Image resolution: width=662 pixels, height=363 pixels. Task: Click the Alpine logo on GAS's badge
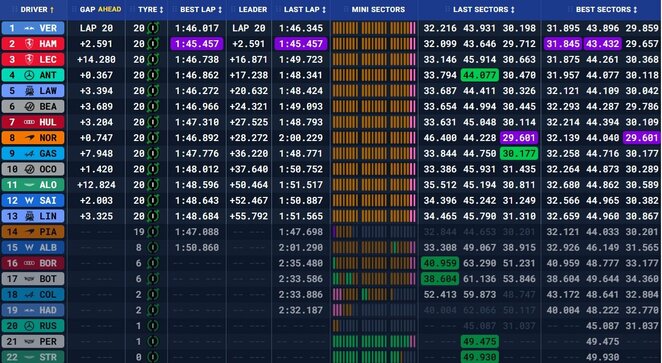(x=29, y=153)
